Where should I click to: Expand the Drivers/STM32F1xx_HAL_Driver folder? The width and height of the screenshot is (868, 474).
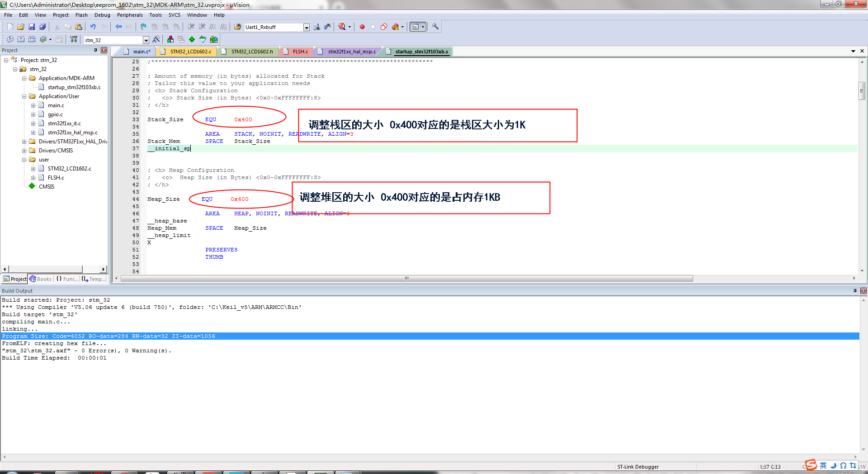(x=24, y=142)
